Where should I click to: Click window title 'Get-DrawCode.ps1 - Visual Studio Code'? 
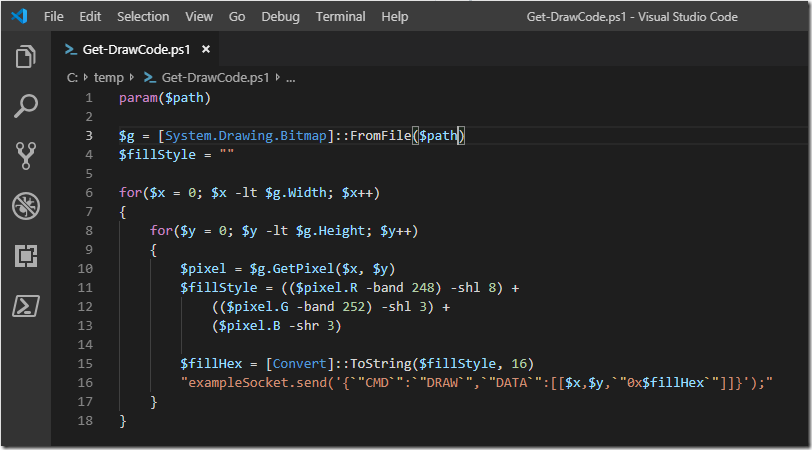632,17
